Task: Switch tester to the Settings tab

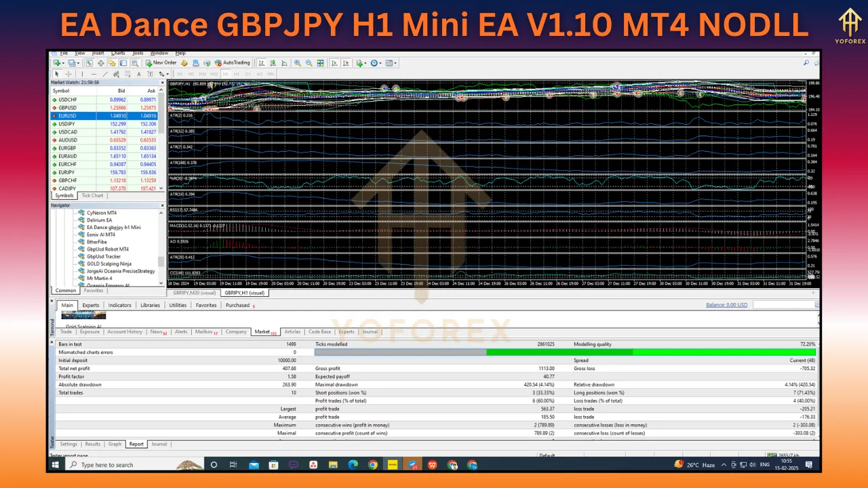Action: tap(68, 445)
